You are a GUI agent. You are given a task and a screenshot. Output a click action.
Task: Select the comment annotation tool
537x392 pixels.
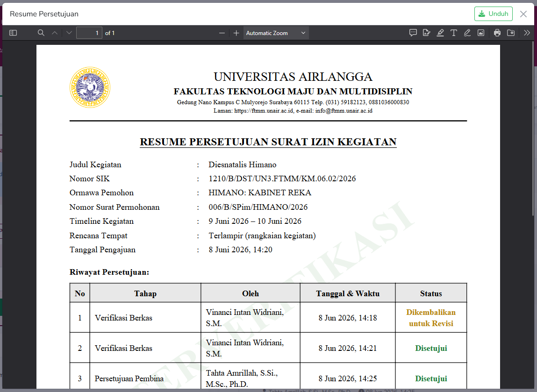(x=413, y=33)
